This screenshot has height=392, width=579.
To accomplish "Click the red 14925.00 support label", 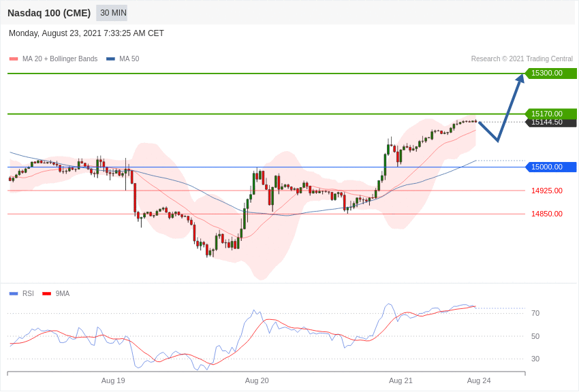I will tap(546, 191).
